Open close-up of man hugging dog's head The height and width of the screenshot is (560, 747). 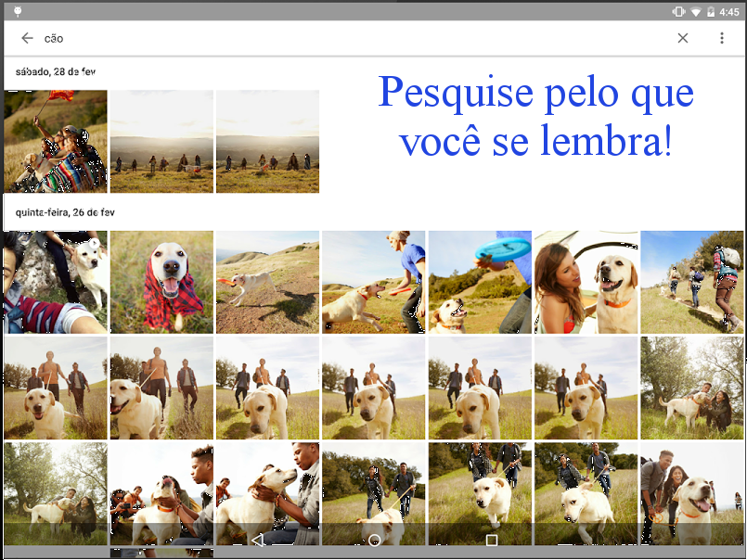268,493
